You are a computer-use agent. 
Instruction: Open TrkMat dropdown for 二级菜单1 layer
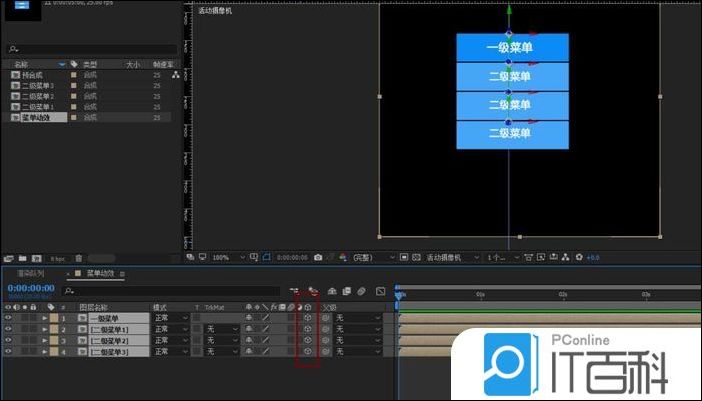tap(222, 329)
